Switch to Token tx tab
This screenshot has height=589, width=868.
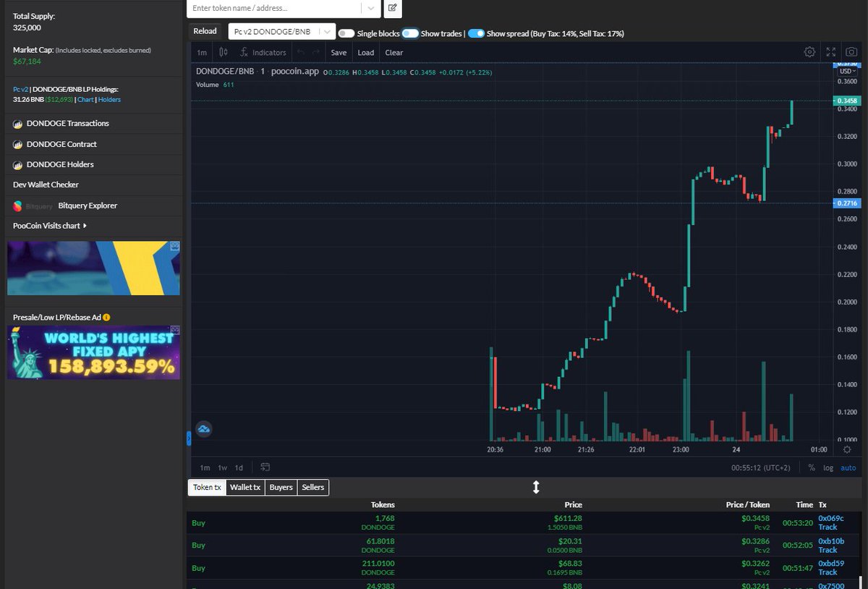click(207, 488)
